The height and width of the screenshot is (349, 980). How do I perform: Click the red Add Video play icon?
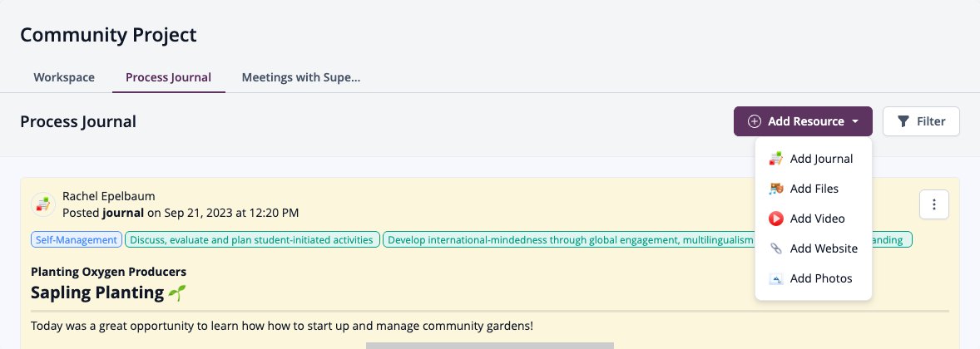point(775,219)
